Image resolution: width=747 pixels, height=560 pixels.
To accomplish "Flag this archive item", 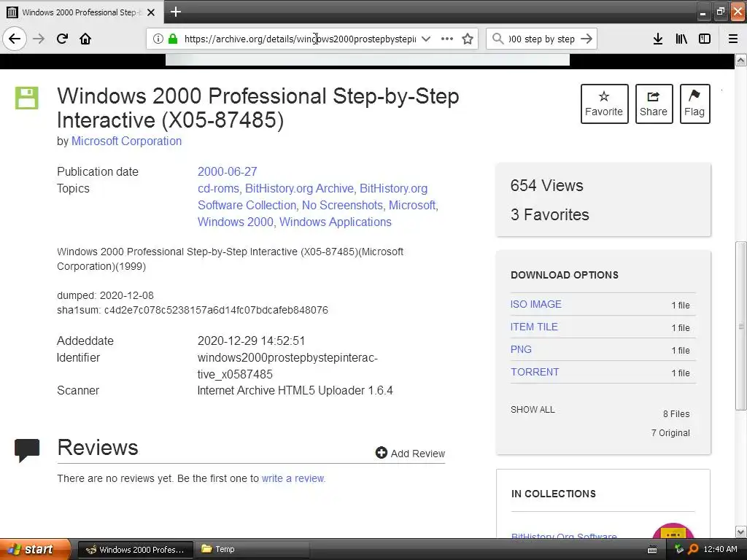I will (x=694, y=104).
